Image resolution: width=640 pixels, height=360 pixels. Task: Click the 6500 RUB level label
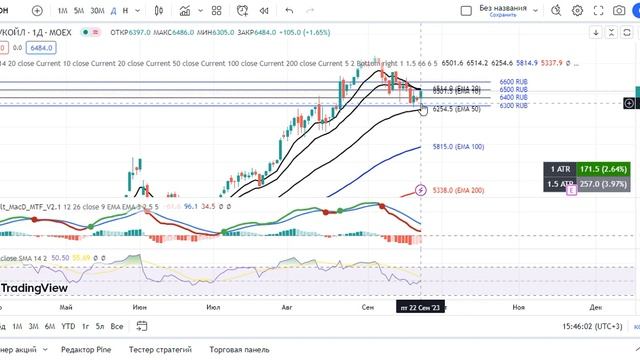tap(513, 89)
